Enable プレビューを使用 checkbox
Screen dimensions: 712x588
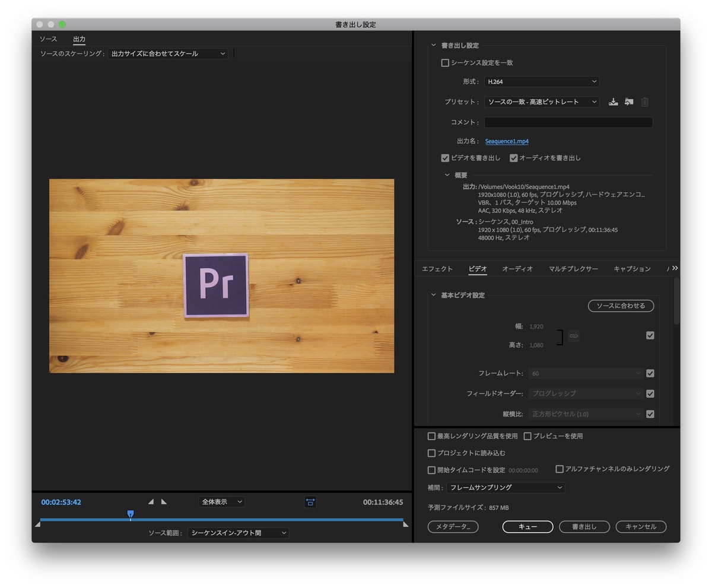point(527,436)
